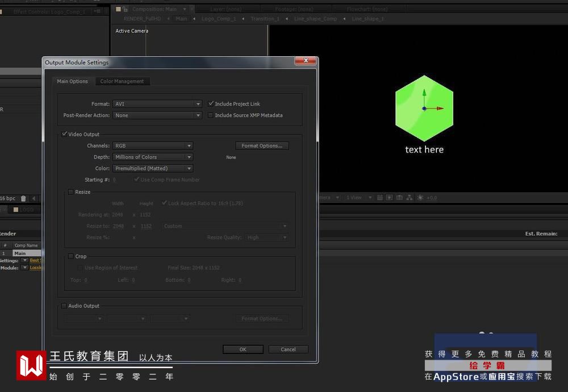Open the Color dropdown Premultiplied (Matted)

[153, 169]
